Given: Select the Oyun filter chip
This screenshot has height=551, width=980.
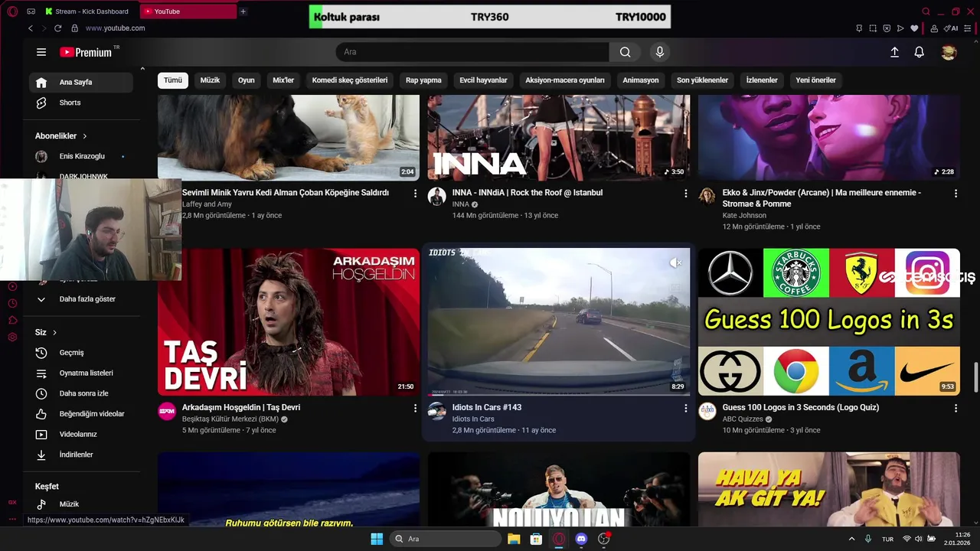Looking at the screenshot, I should tap(246, 80).
